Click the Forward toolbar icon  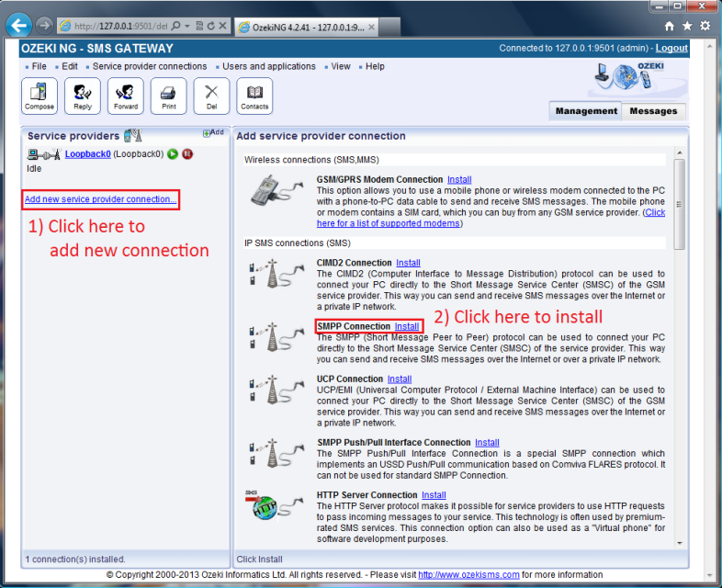coord(126,96)
